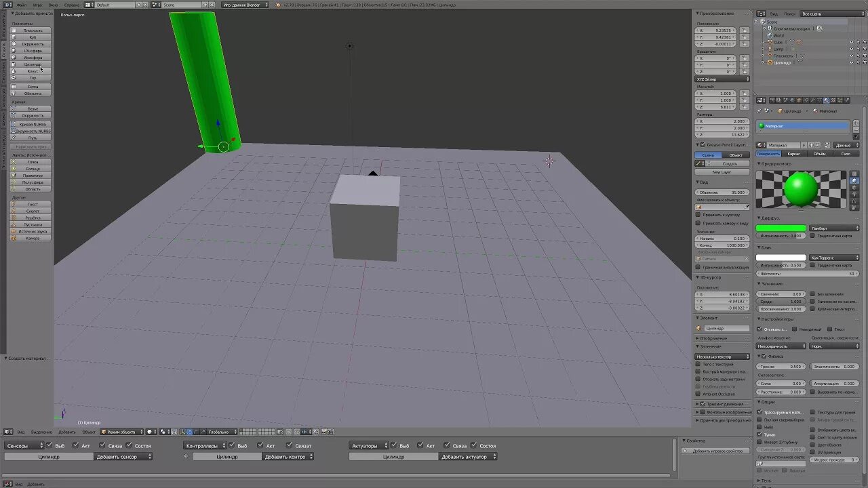Open the Окно menu

pos(52,5)
